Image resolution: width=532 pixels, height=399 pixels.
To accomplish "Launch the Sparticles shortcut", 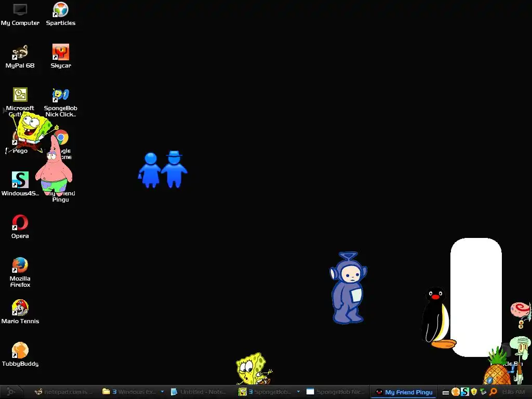I will point(61,14).
